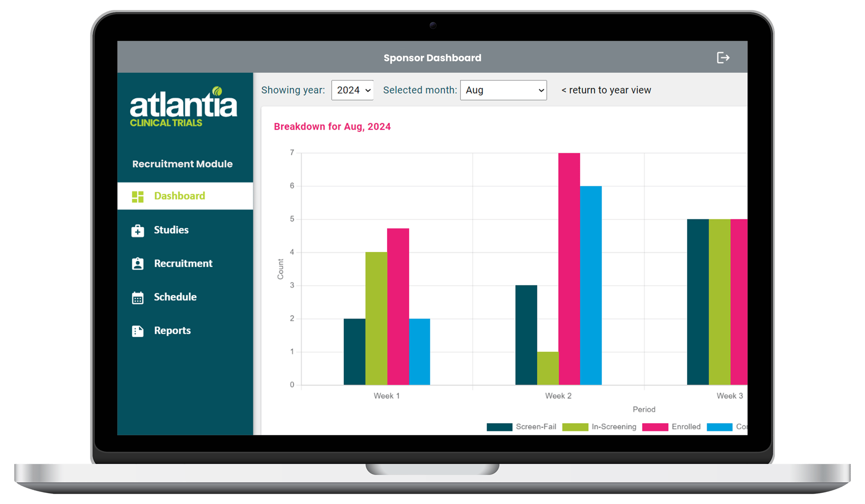Click the Period axis title
This screenshot has height=504, width=865.
click(644, 409)
